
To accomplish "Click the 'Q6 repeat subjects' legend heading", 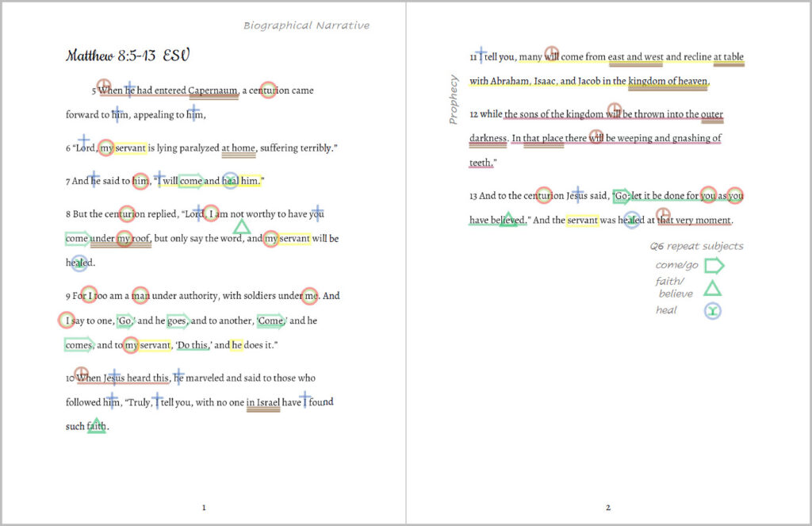I will [696, 246].
